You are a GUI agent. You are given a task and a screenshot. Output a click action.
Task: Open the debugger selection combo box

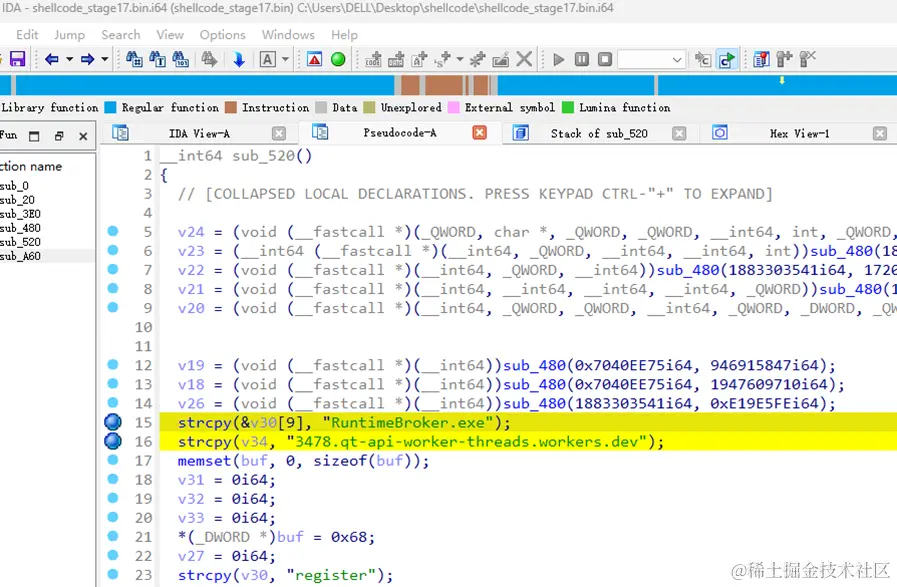652,60
